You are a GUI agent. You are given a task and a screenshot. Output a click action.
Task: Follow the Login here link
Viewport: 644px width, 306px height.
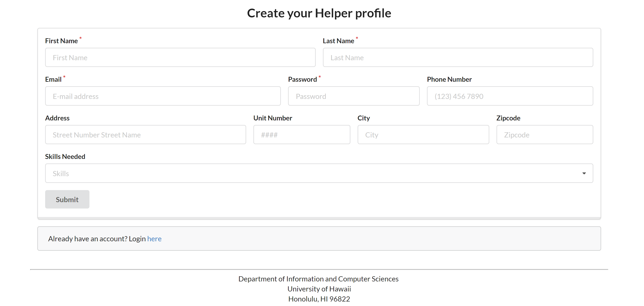pyautogui.click(x=154, y=239)
